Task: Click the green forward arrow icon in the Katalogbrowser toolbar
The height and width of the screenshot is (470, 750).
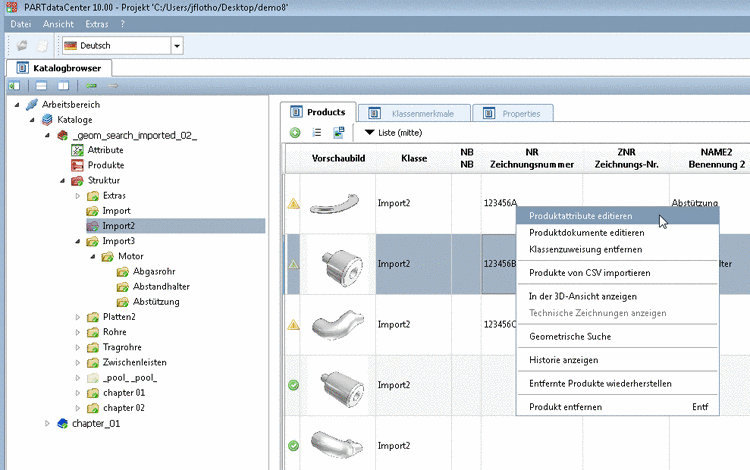Action: tap(91, 86)
